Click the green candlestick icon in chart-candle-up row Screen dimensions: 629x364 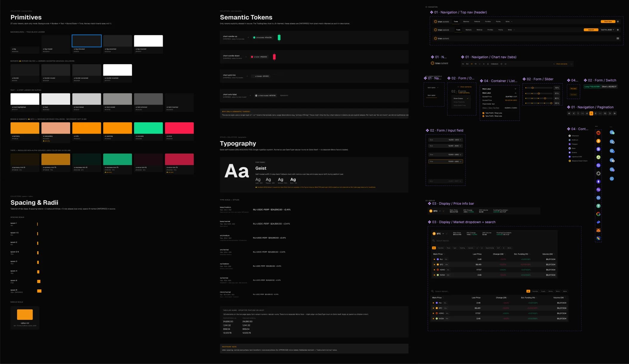click(279, 37)
